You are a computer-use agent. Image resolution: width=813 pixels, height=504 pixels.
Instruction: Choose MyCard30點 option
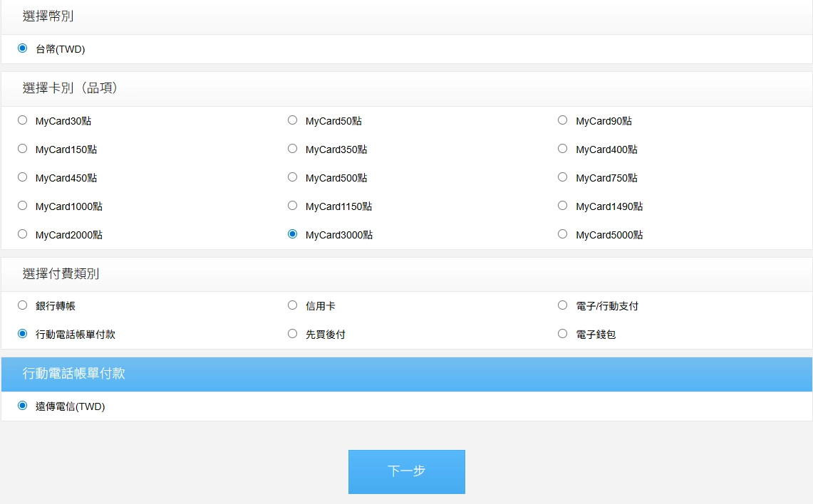point(22,120)
